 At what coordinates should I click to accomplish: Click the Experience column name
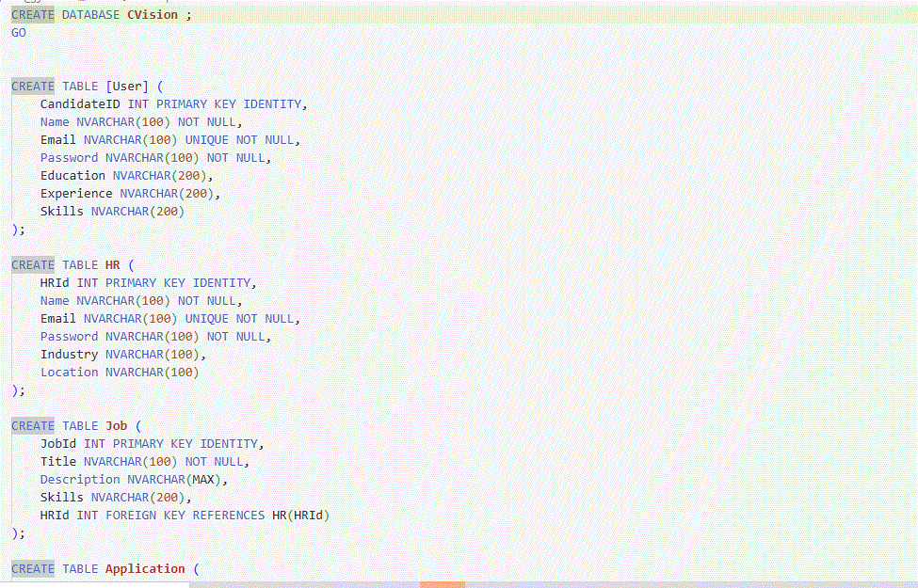[76, 194]
